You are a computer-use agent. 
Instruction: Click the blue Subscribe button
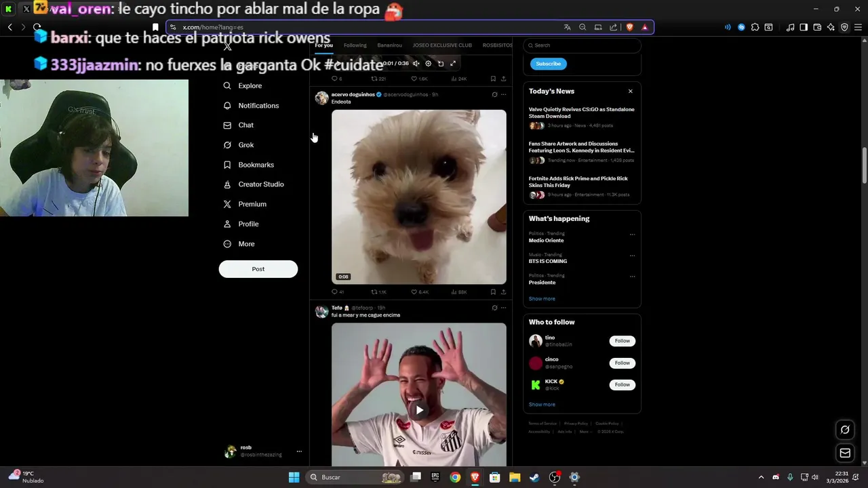(x=548, y=64)
